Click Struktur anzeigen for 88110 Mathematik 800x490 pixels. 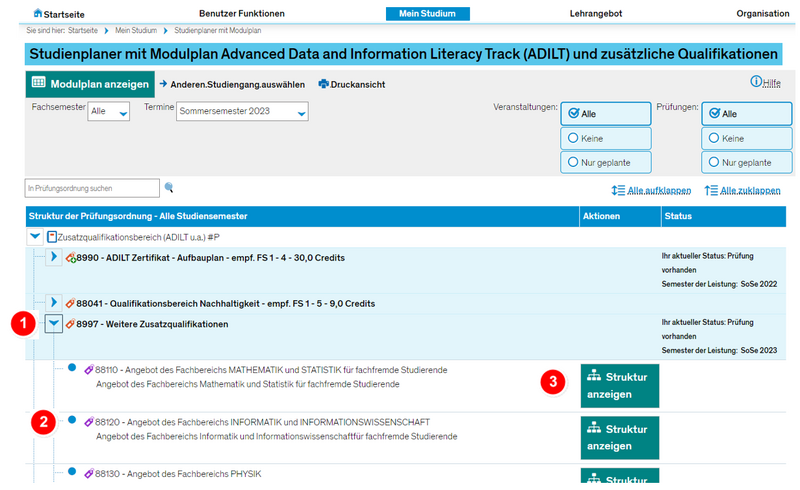[620, 386]
